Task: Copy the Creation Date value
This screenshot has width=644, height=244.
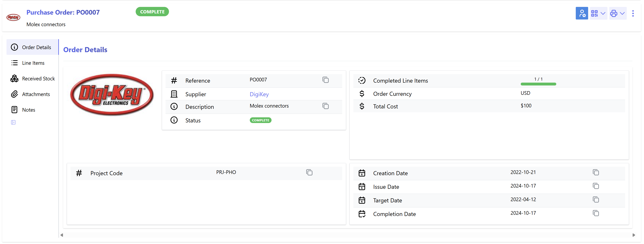Action: pos(596,173)
